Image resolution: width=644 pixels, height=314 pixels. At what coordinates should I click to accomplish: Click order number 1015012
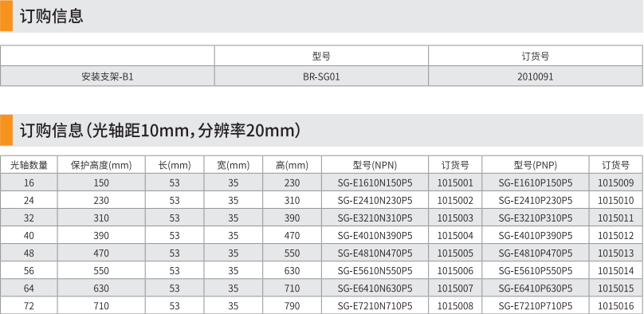615,236
